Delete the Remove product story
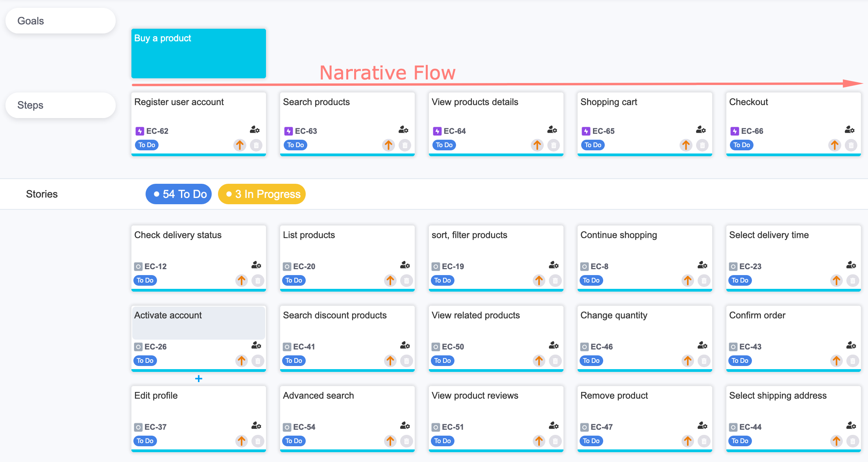This screenshot has width=868, height=462. point(704,441)
